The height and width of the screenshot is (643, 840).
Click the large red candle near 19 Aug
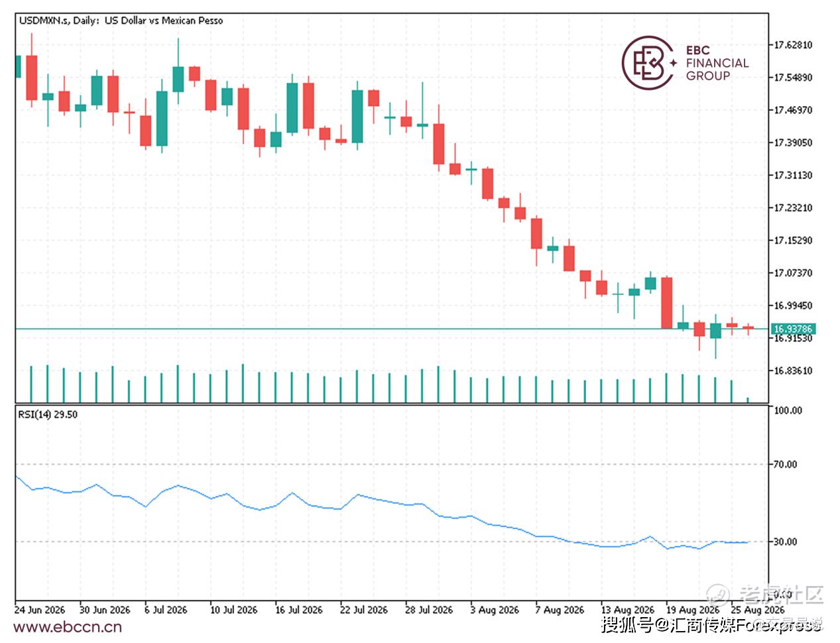667,302
